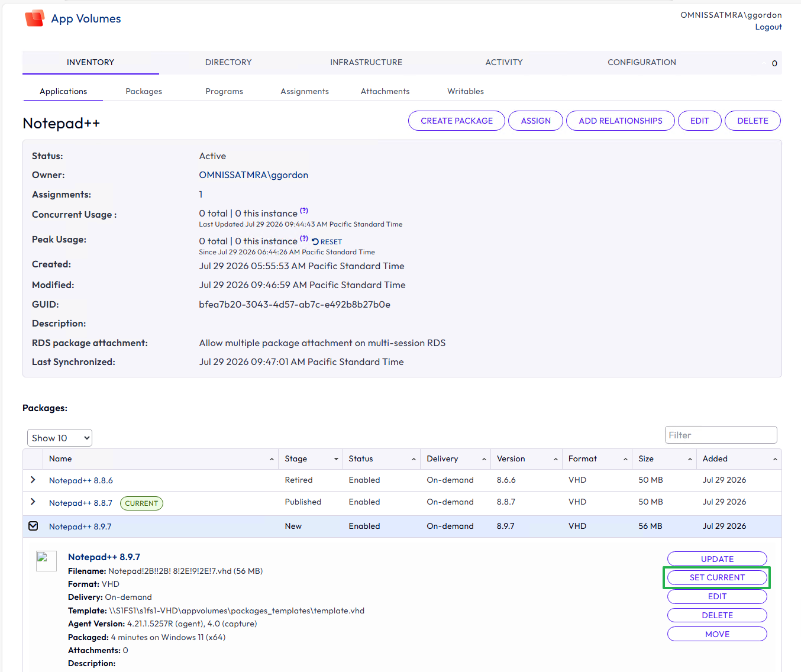Expand the Notepad++ 8.8.6 package row
This screenshot has height=672, width=801.
click(33, 480)
